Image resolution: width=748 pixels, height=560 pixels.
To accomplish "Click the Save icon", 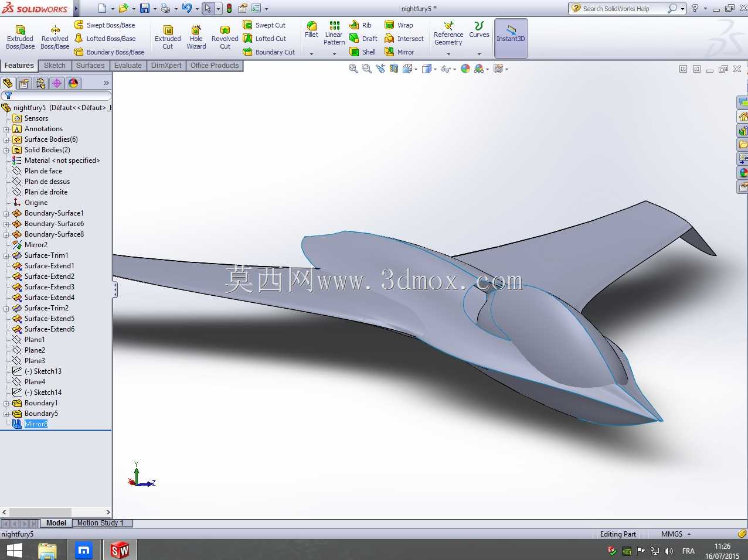I will (x=144, y=8).
